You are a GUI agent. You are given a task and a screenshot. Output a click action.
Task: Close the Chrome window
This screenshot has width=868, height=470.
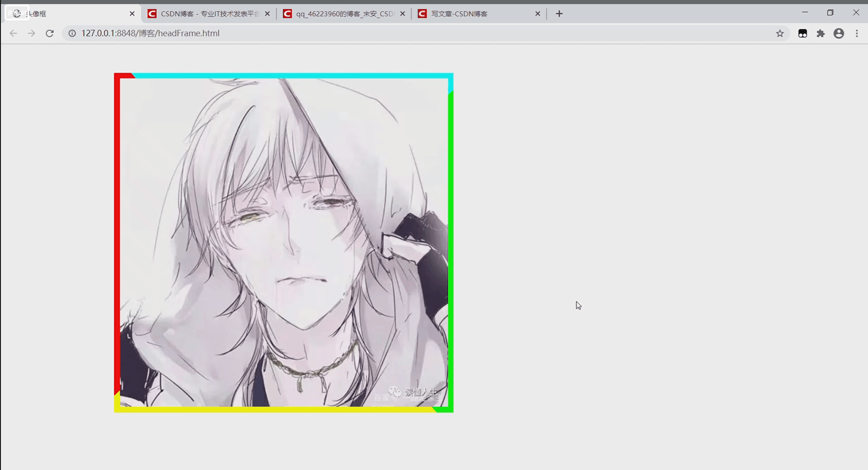[x=856, y=13]
